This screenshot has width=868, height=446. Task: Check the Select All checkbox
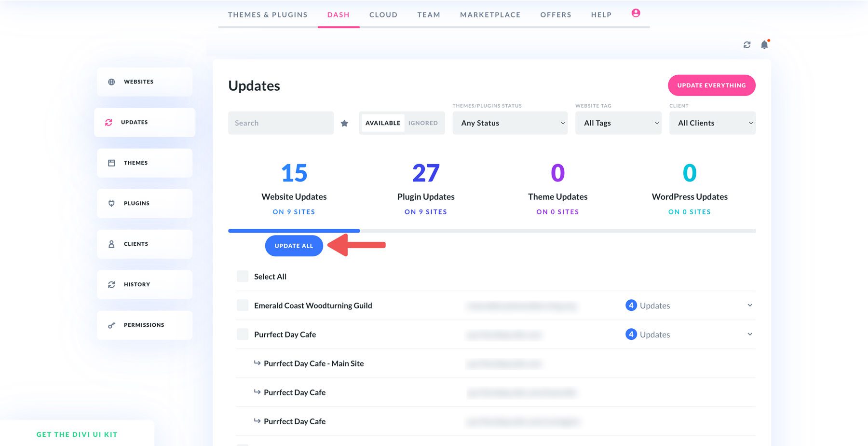[x=242, y=276]
